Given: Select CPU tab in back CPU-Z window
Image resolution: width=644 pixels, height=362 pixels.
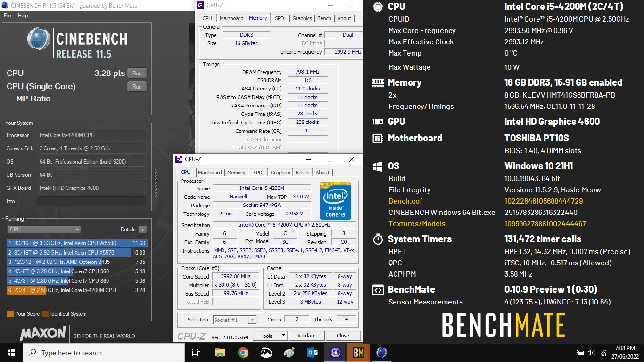Looking at the screenshot, I should point(207,18).
